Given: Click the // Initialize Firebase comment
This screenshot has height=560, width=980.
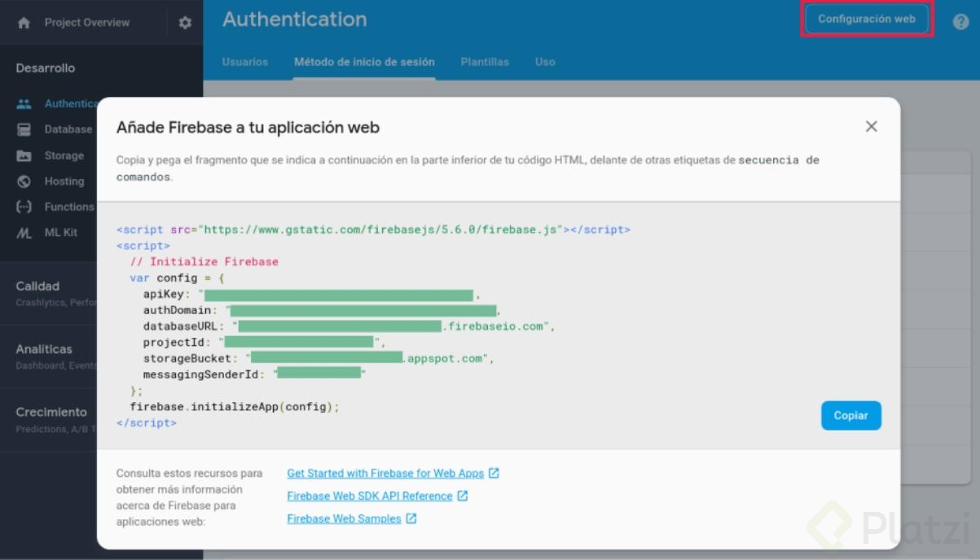Looking at the screenshot, I should tap(204, 262).
